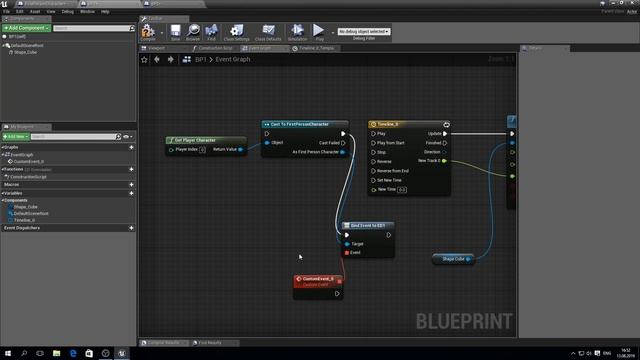This screenshot has height=360, width=640.
Task: Add an Event Dispatcher with its plus icon
Action: pyautogui.click(x=131, y=228)
